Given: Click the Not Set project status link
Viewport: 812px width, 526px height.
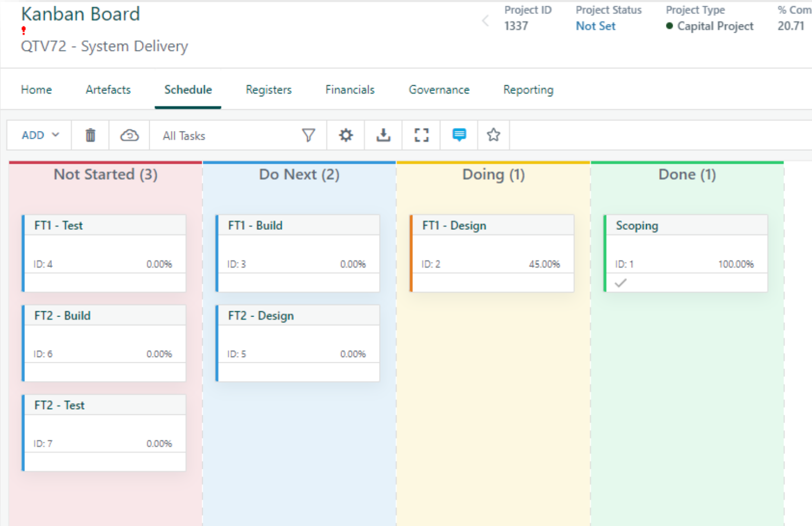Looking at the screenshot, I should point(596,26).
